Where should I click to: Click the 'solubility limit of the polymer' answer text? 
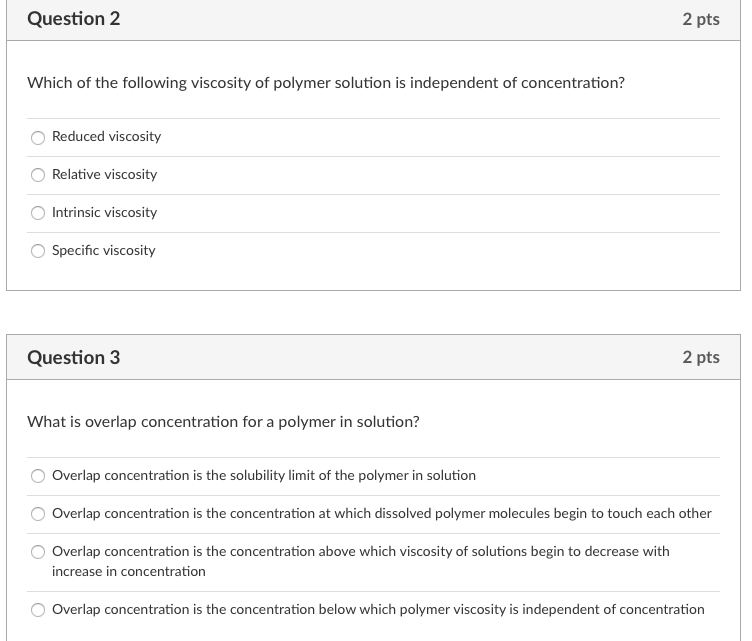point(264,475)
